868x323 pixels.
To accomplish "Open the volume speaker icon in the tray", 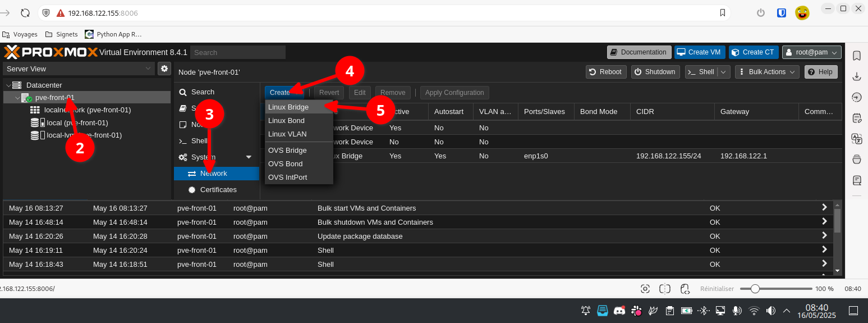I will pyautogui.click(x=771, y=311).
